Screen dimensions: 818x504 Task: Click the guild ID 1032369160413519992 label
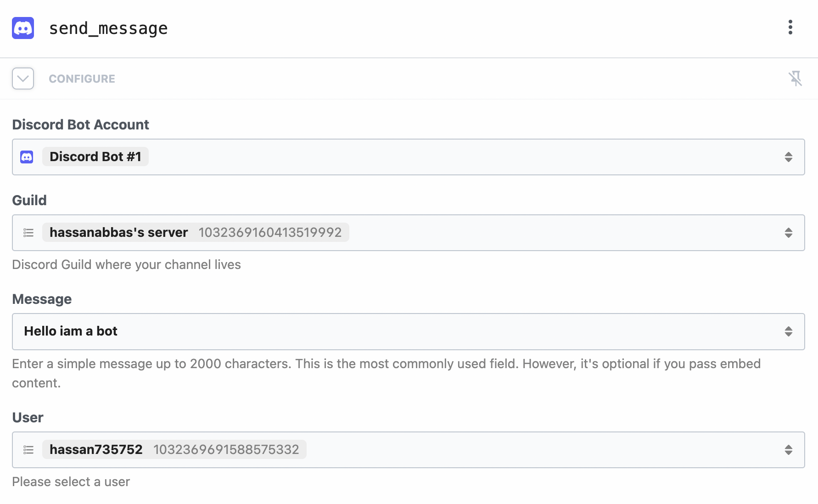[x=270, y=232]
